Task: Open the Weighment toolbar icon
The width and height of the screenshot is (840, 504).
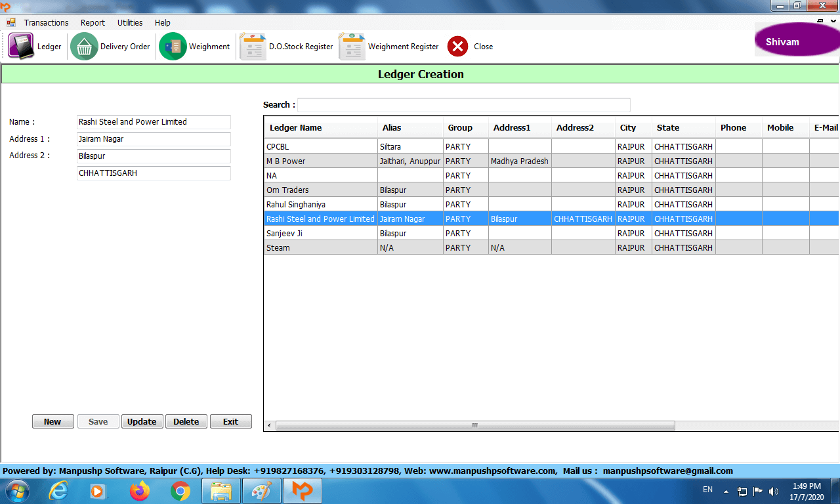Action: (173, 47)
